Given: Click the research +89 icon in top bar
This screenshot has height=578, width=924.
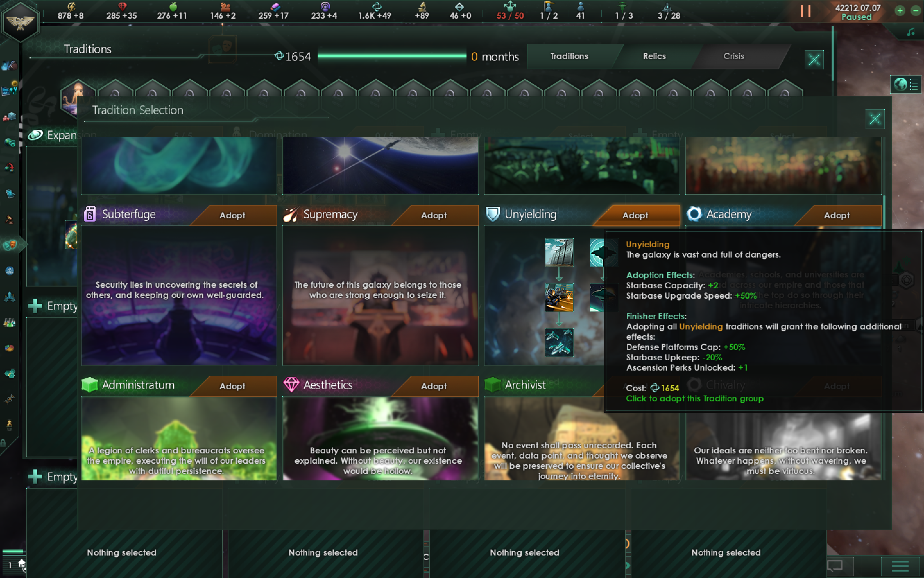Looking at the screenshot, I should (422, 6).
